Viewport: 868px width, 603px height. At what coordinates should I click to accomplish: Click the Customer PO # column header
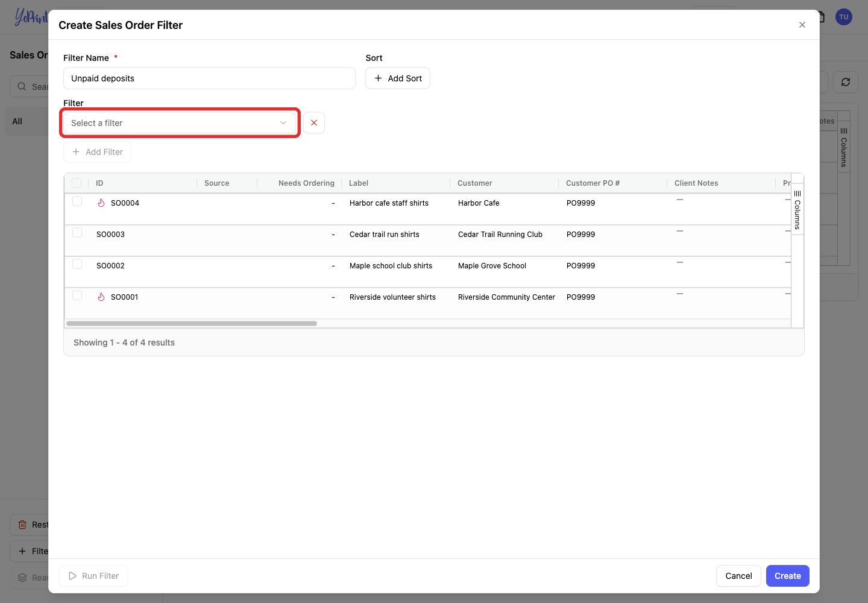[x=593, y=183]
